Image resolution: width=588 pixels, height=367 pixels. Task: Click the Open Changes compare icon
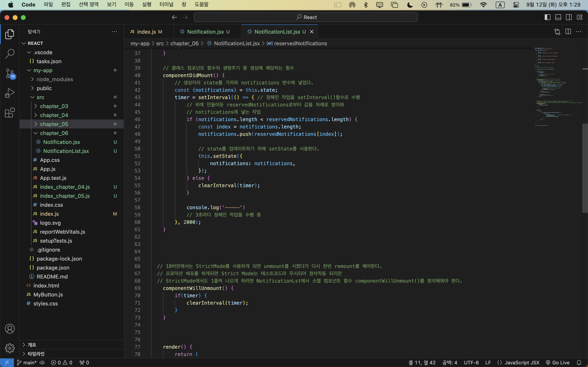(x=557, y=32)
